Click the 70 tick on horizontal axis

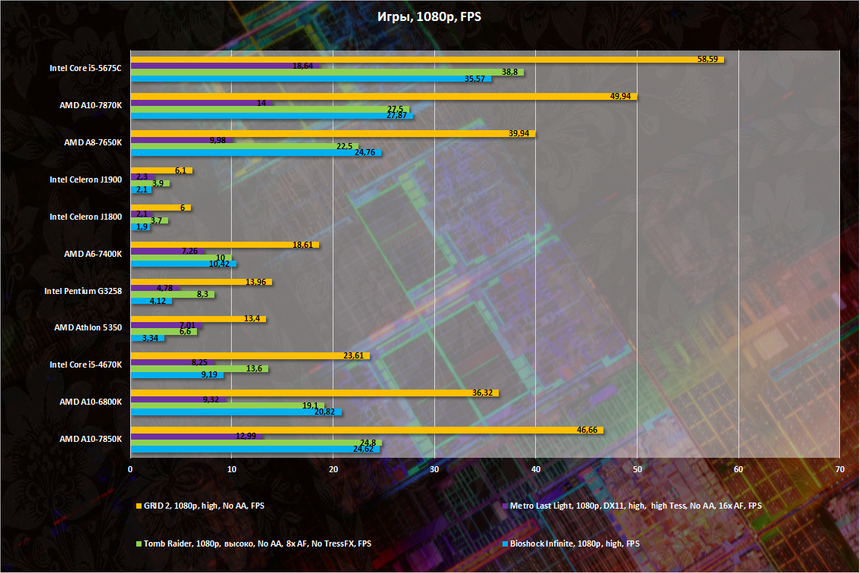coord(839,468)
